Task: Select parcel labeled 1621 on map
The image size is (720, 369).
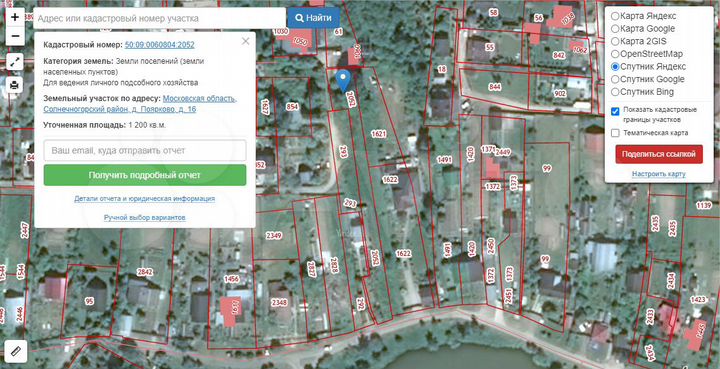Action: (x=379, y=134)
